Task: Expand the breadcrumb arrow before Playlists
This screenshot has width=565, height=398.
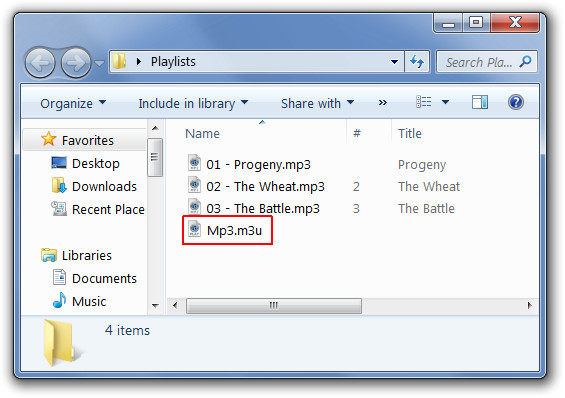Action: pyautogui.click(x=139, y=62)
